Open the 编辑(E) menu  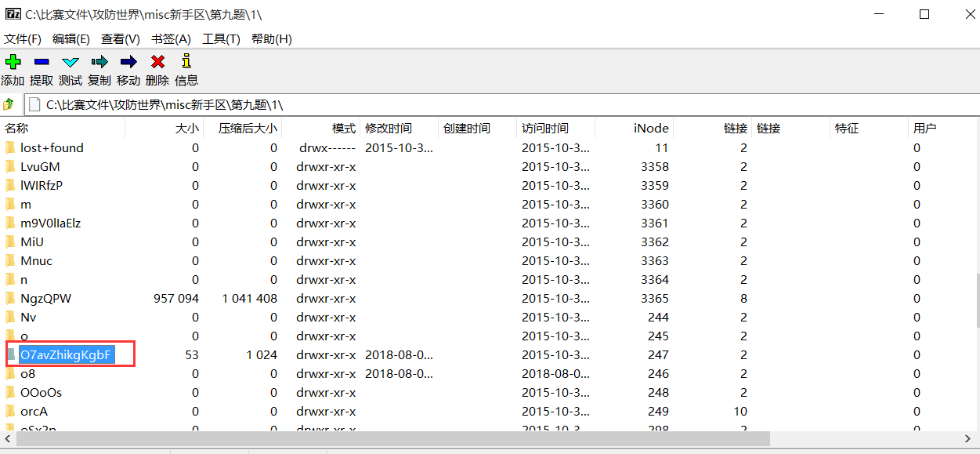coord(71,38)
